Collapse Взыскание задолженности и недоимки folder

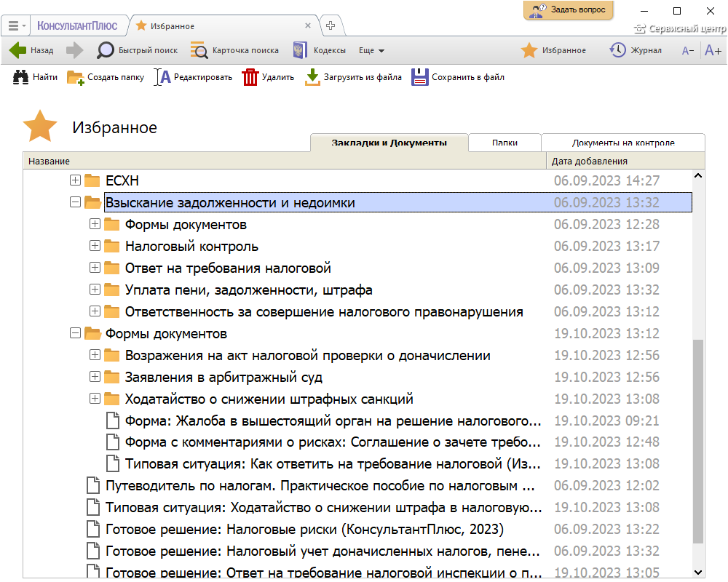[x=75, y=202]
